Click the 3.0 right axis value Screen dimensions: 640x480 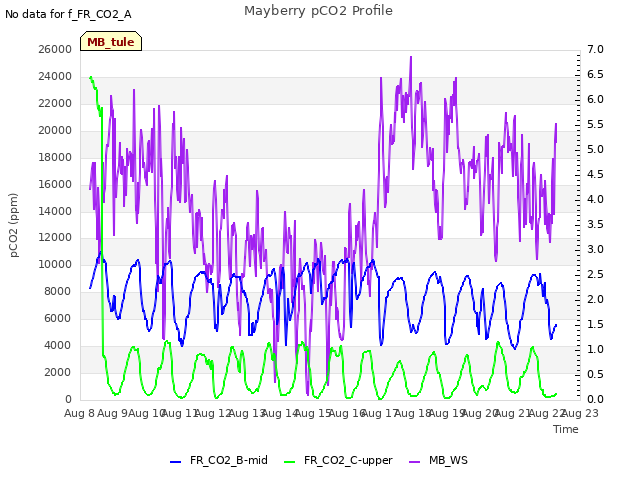(x=595, y=249)
